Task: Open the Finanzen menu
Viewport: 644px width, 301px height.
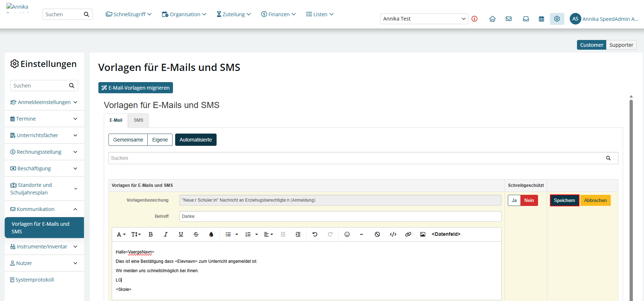Action: pyautogui.click(x=279, y=14)
